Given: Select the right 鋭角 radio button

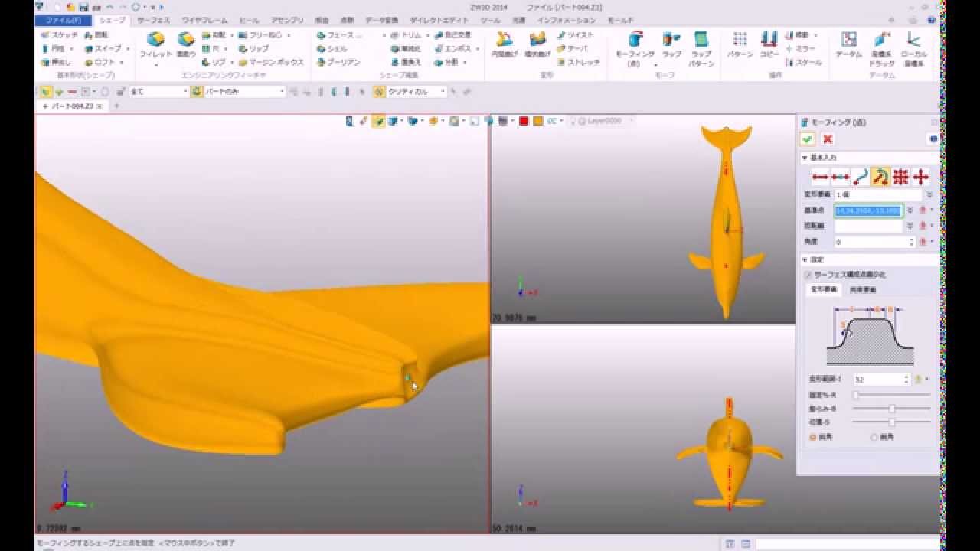Looking at the screenshot, I should (x=874, y=437).
